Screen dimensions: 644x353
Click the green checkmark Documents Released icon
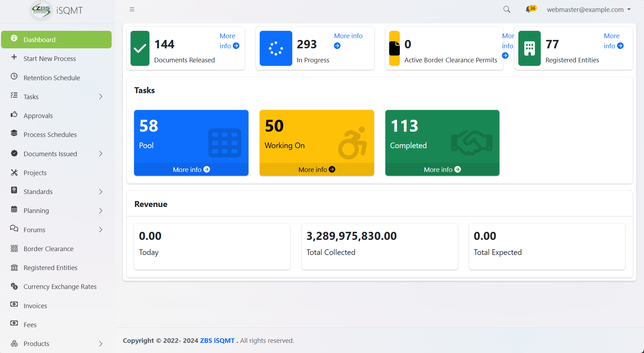140,48
